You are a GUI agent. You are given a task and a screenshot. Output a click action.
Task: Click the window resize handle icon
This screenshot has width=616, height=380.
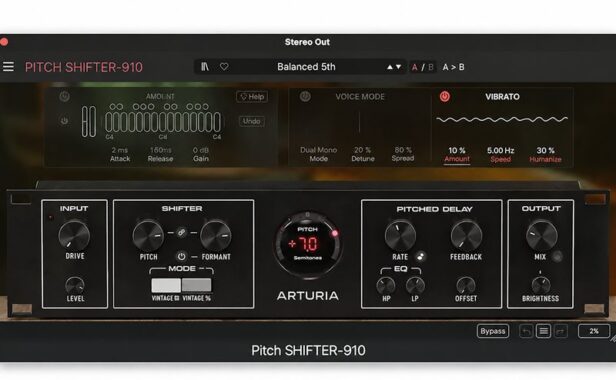pos(613,337)
